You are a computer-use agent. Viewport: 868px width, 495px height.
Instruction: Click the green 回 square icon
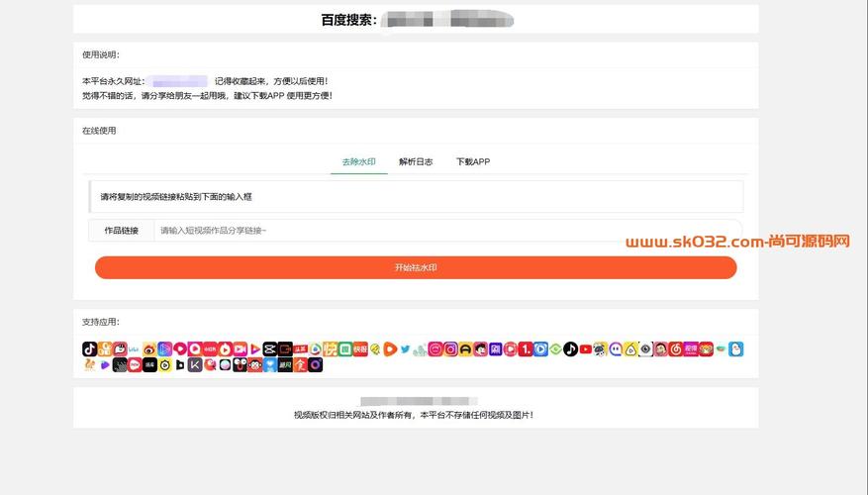point(344,348)
